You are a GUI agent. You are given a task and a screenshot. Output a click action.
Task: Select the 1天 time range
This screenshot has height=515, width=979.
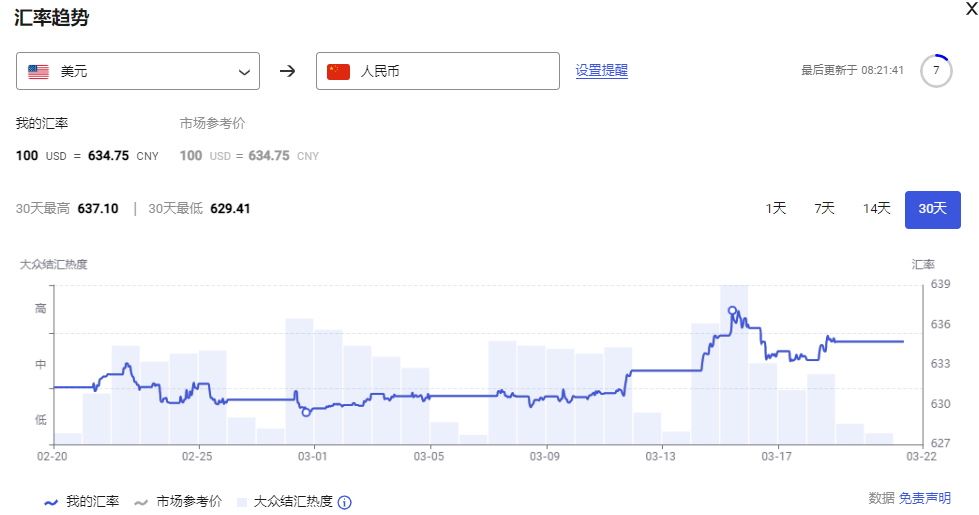pos(776,209)
